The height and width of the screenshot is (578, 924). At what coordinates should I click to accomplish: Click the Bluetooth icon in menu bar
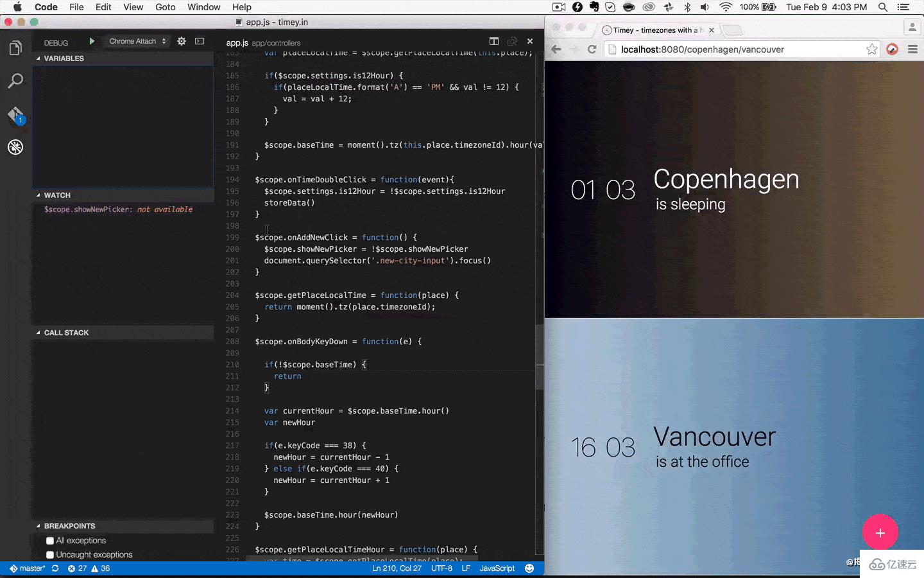(687, 7)
